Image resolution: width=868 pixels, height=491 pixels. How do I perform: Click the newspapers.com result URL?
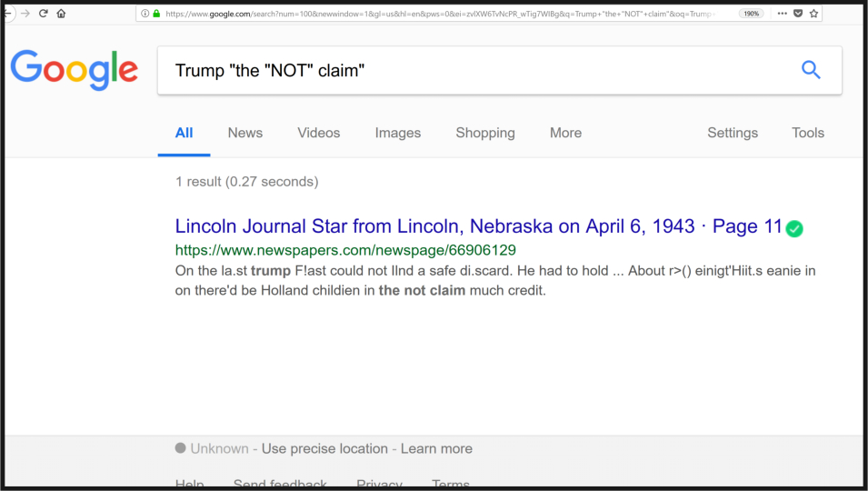(345, 250)
